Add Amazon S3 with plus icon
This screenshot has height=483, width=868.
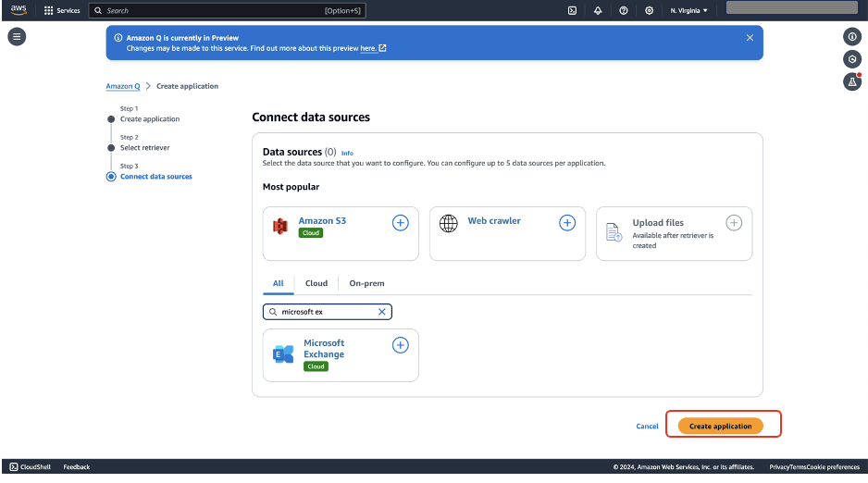(401, 223)
